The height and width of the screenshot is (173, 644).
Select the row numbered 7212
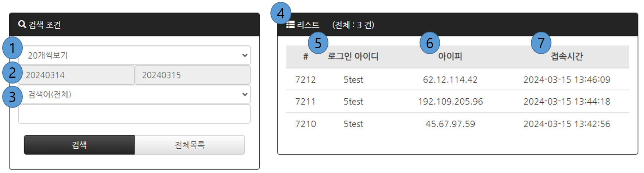tap(306, 80)
